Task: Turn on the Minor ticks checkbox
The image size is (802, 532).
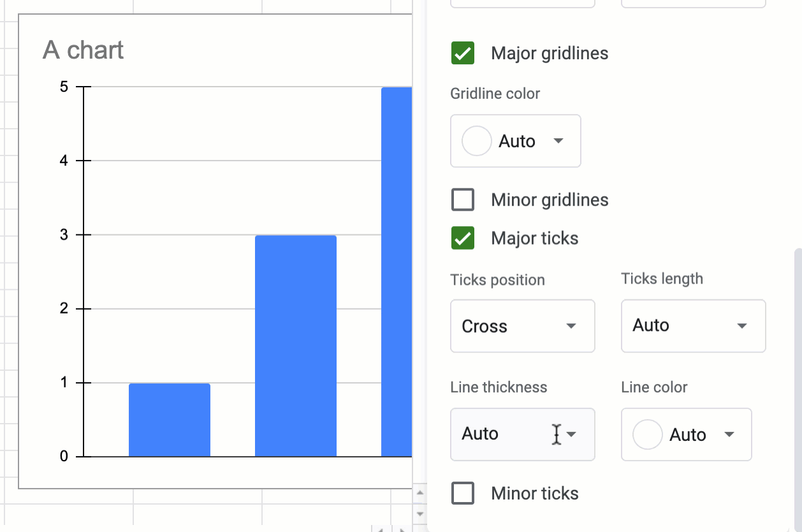Action: click(x=463, y=494)
